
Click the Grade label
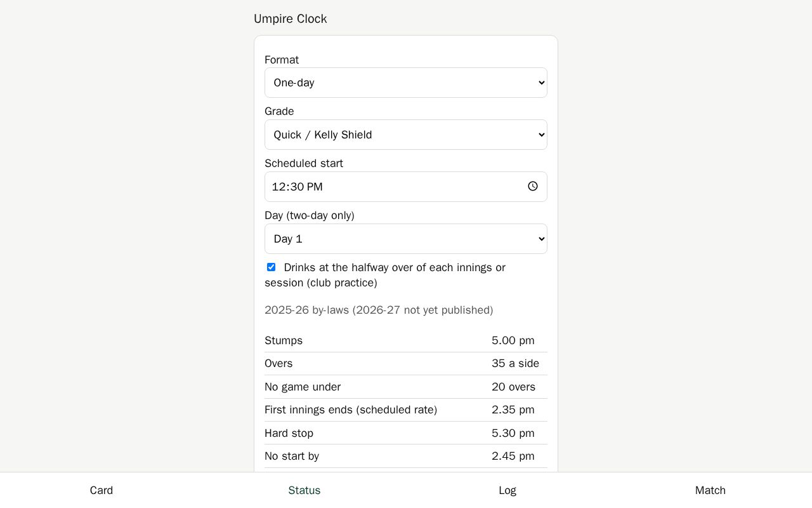[279, 111]
